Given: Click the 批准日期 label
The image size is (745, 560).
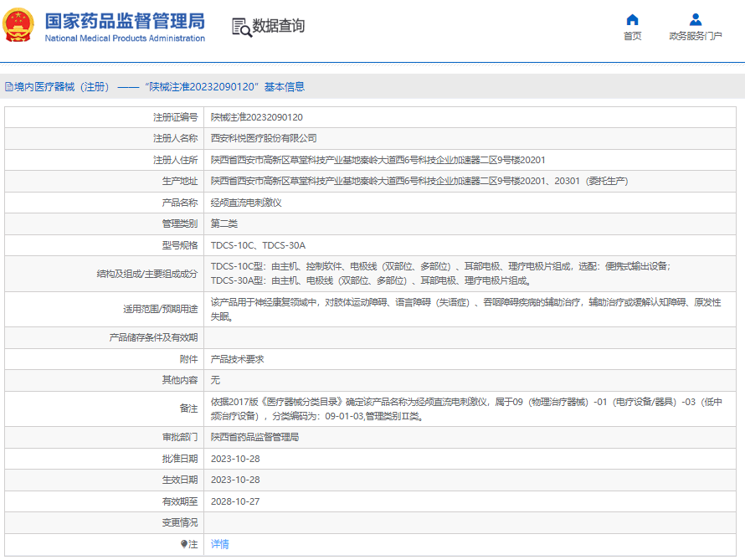Looking at the screenshot, I should (180, 459).
